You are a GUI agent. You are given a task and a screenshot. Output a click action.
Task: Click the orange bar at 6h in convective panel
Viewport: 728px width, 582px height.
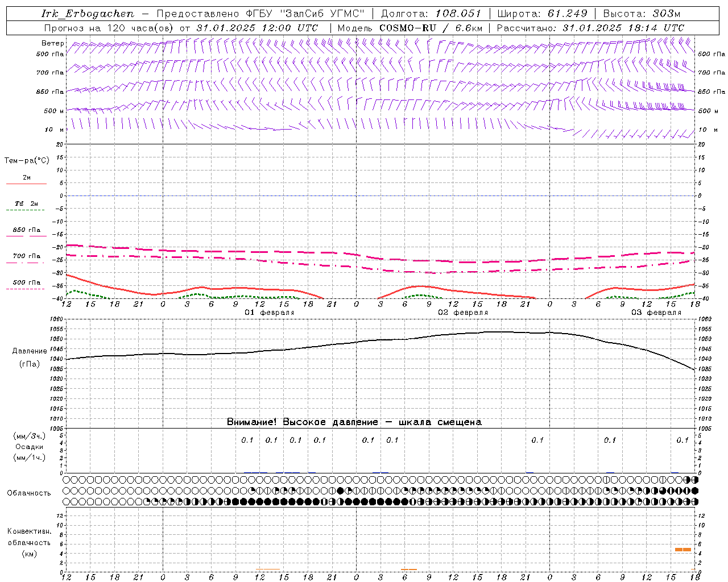(409, 569)
